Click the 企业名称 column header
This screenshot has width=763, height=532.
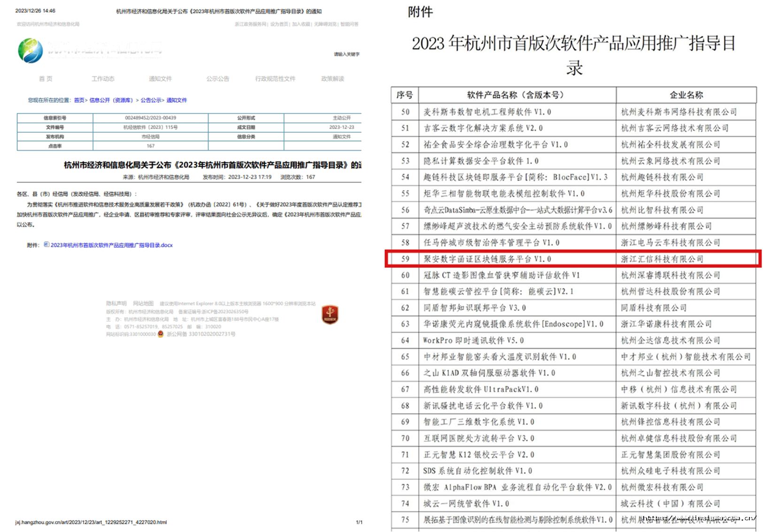click(686, 95)
